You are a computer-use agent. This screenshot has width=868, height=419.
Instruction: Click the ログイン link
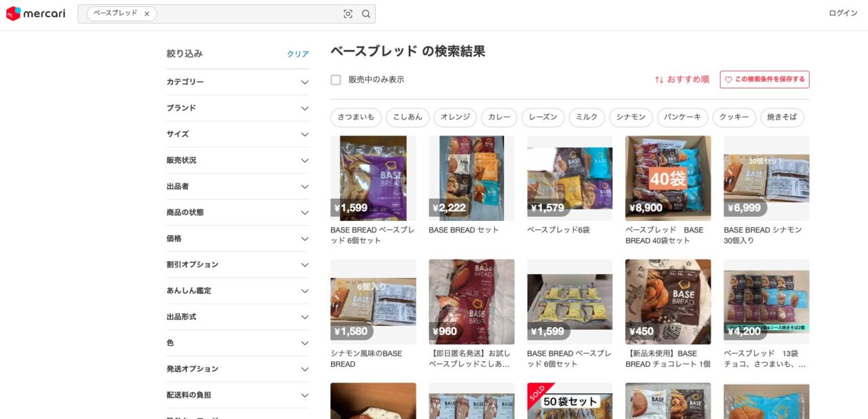click(x=843, y=14)
